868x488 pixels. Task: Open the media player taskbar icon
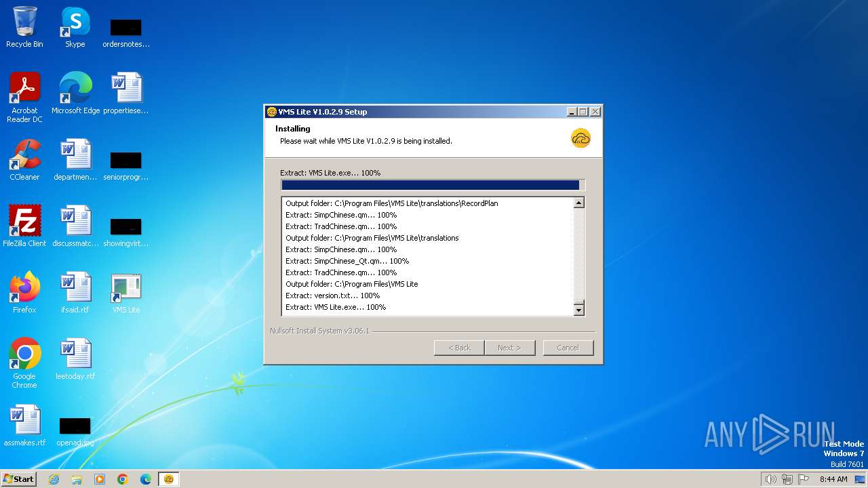coord(100,479)
